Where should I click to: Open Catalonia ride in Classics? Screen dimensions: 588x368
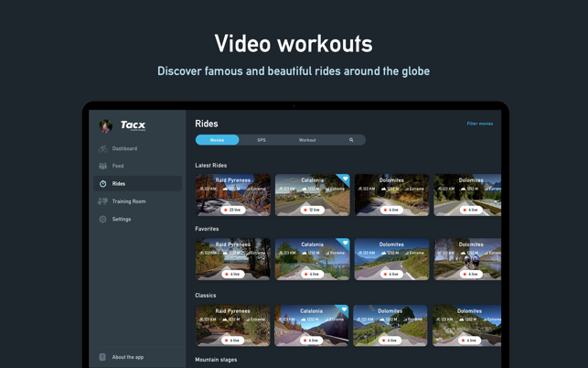tap(311, 326)
